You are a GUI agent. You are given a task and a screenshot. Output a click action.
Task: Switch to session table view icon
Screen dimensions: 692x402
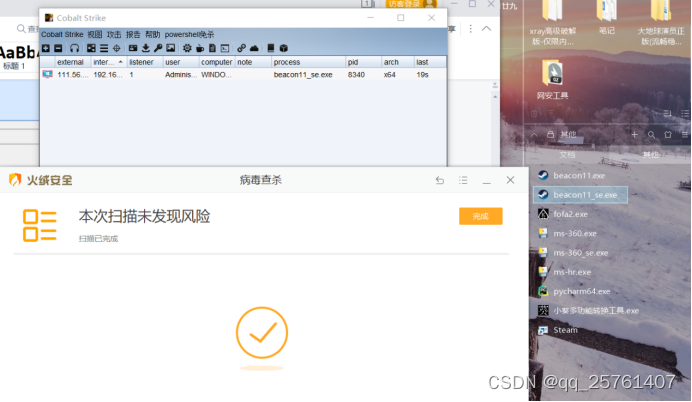[x=104, y=48]
